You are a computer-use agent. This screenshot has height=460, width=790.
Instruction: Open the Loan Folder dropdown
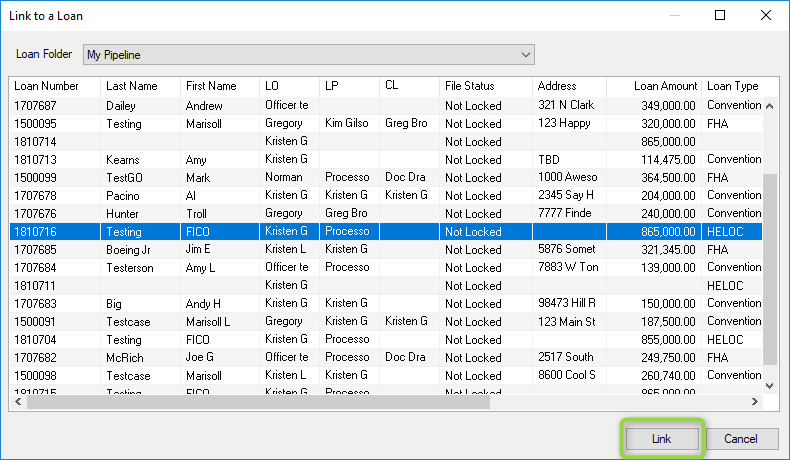tap(308, 54)
